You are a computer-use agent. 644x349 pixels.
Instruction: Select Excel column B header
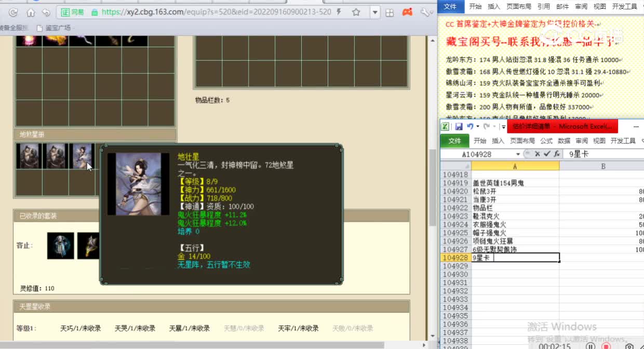click(x=602, y=166)
